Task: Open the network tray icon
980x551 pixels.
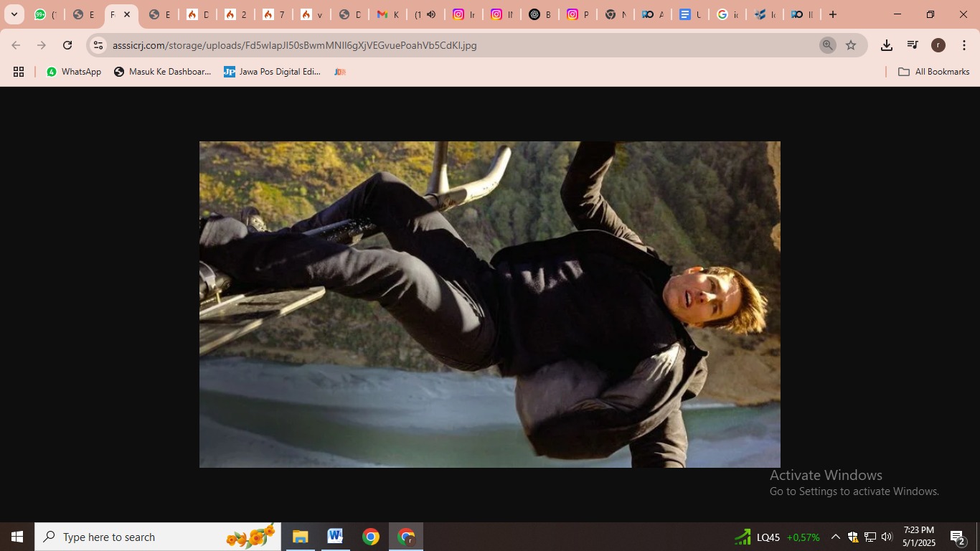Action: pos(870,537)
